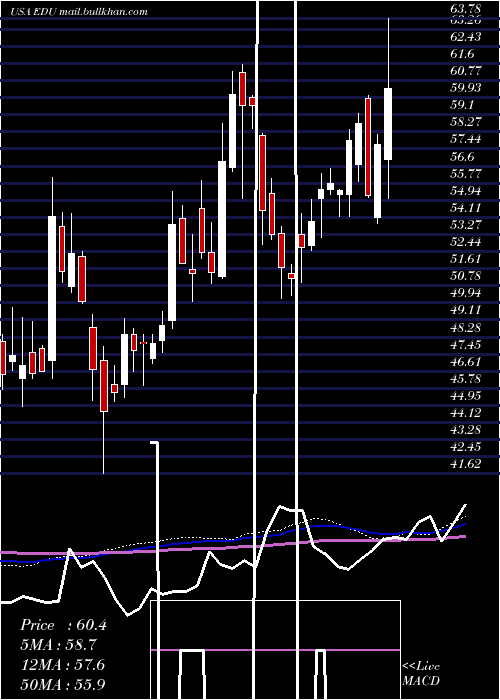Click the 56.6 price axis label
The height and width of the screenshot is (700, 500).
click(462, 156)
